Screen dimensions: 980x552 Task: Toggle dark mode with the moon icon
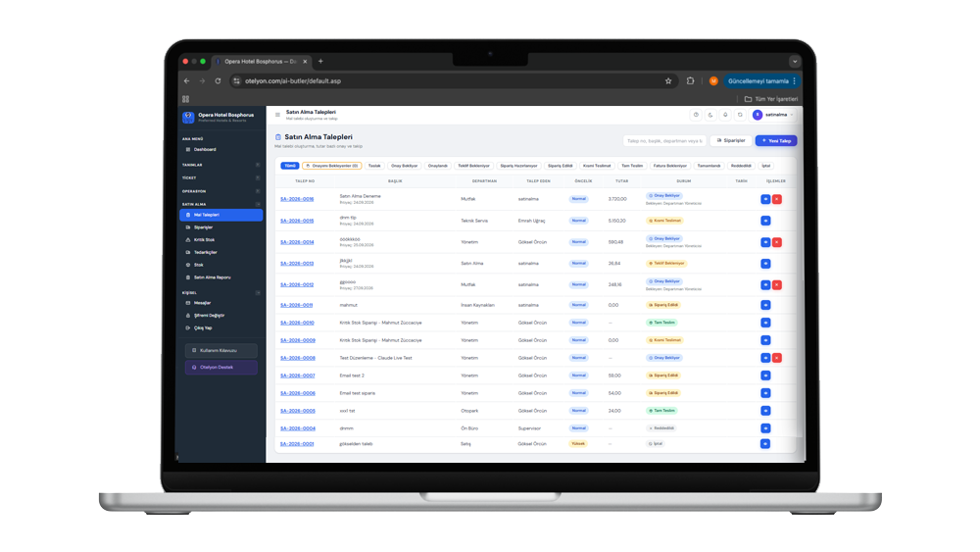coord(710,115)
